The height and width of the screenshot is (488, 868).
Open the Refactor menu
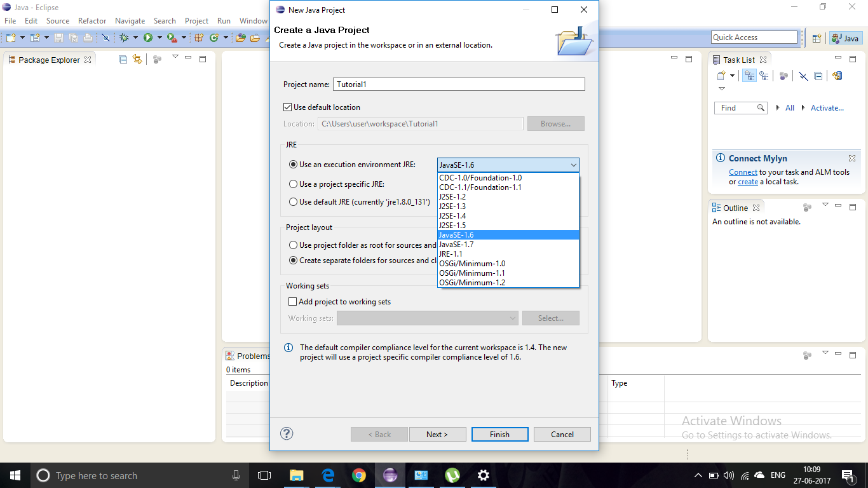coord(92,21)
